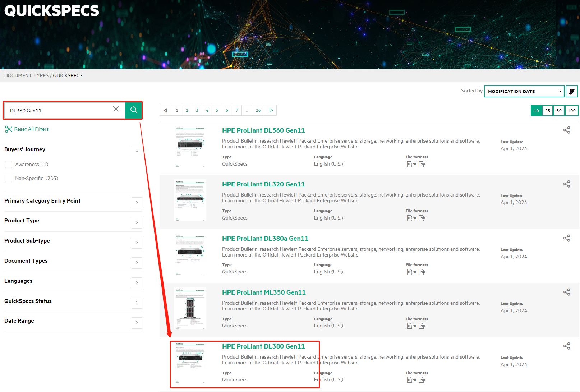Share the HPE ProLiant DL380a Gen11 result

click(567, 238)
